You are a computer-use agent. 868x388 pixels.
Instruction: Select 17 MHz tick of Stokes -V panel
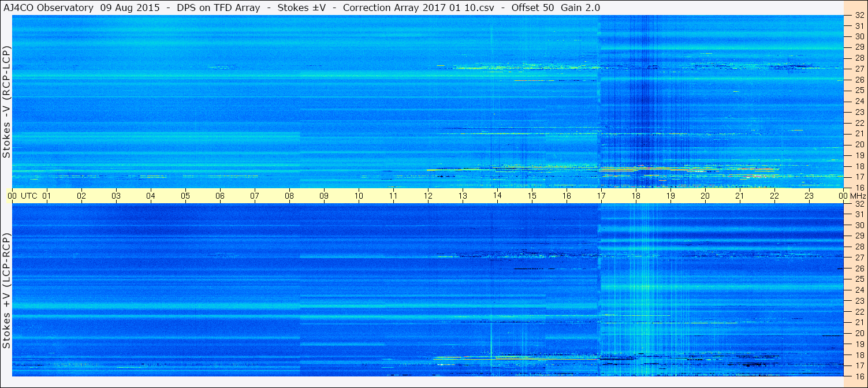[859, 177]
